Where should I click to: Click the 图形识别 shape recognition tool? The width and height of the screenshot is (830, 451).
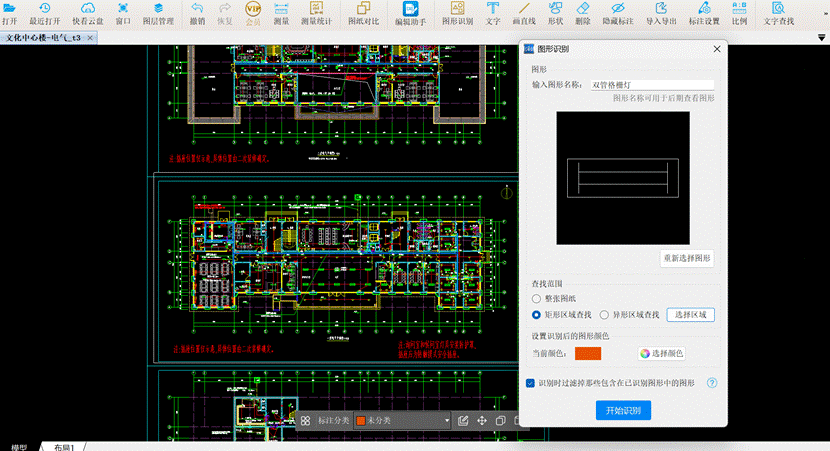(457, 13)
